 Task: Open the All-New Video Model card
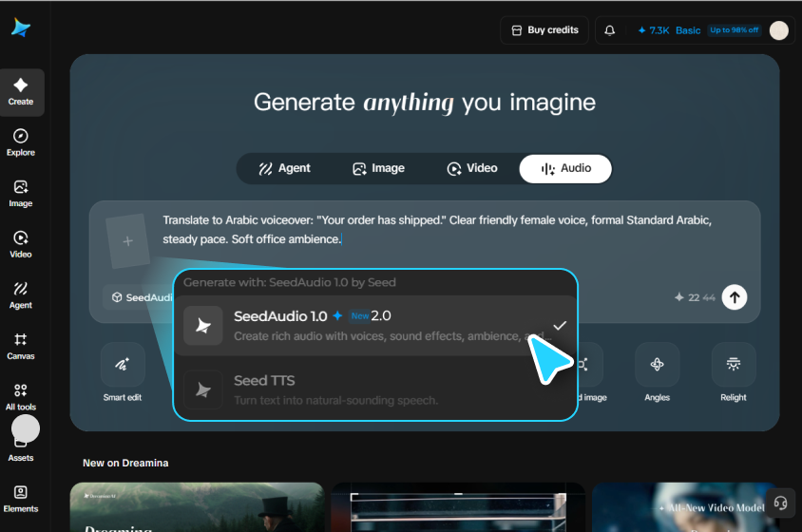click(685, 507)
